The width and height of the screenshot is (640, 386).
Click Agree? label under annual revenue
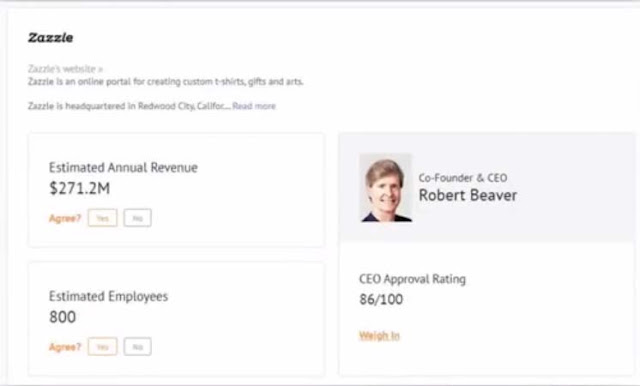click(x=65, y=218)
